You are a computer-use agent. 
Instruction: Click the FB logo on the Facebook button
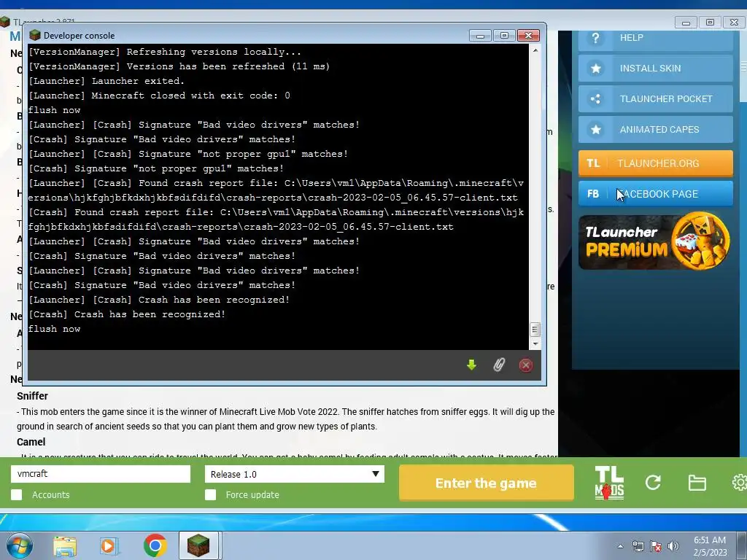(593, 194)
